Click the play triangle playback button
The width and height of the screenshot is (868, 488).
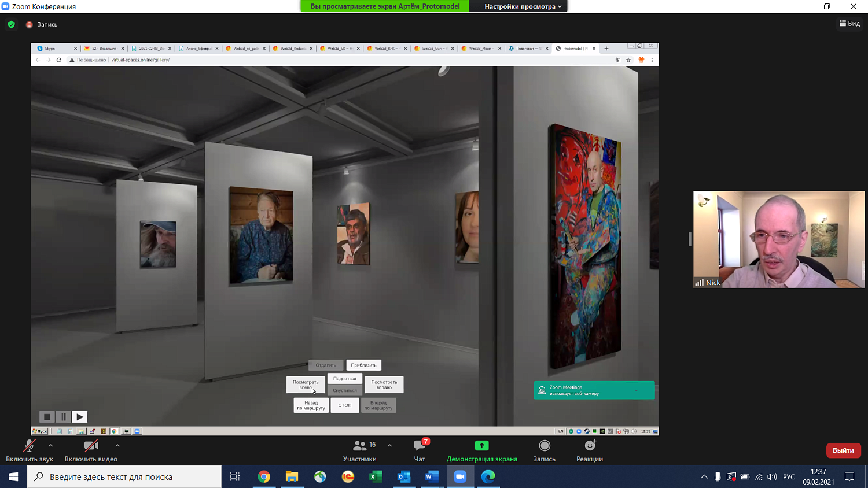tap(80, 417)
